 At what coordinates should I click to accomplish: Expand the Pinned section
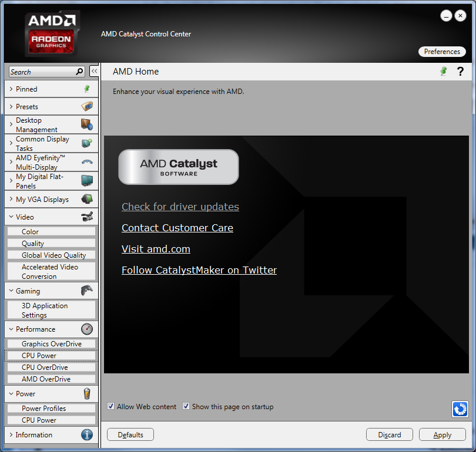pos(11,89)
